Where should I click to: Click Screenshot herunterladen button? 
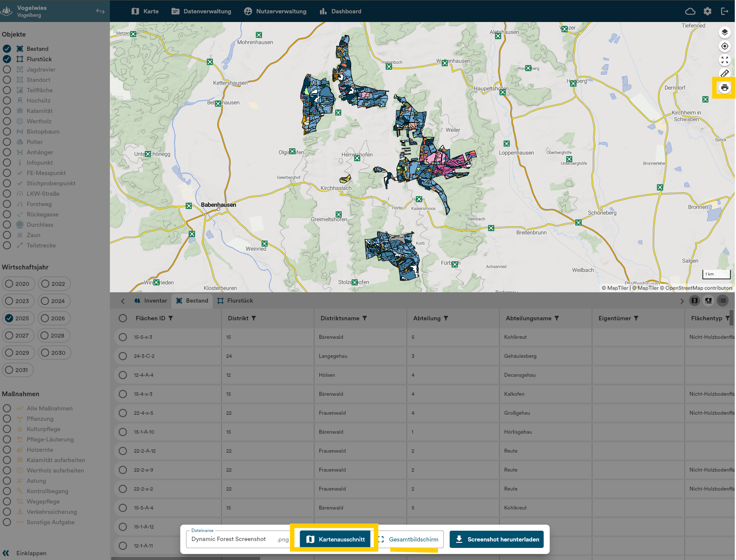tap(496, 539)
